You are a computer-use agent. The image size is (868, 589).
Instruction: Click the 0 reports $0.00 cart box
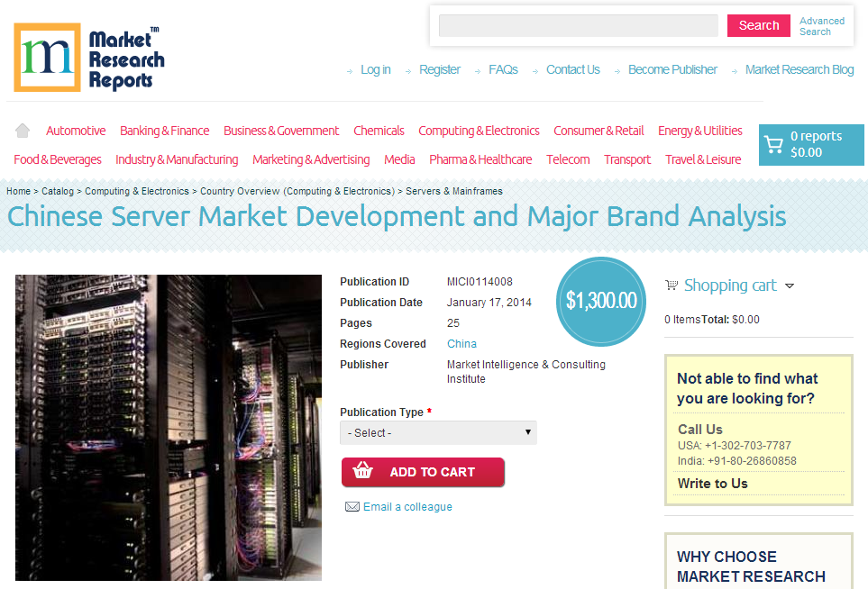click(811, 145)
